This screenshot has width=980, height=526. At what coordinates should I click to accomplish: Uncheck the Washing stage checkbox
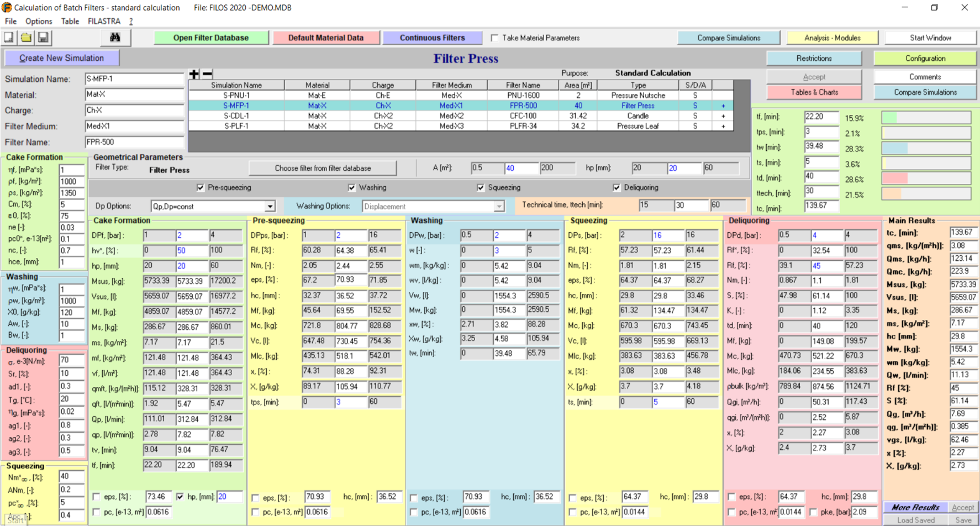351,188
